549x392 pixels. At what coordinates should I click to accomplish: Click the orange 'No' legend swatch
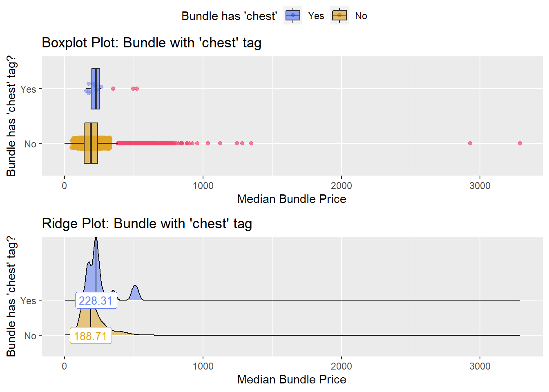tap(339, 16)
